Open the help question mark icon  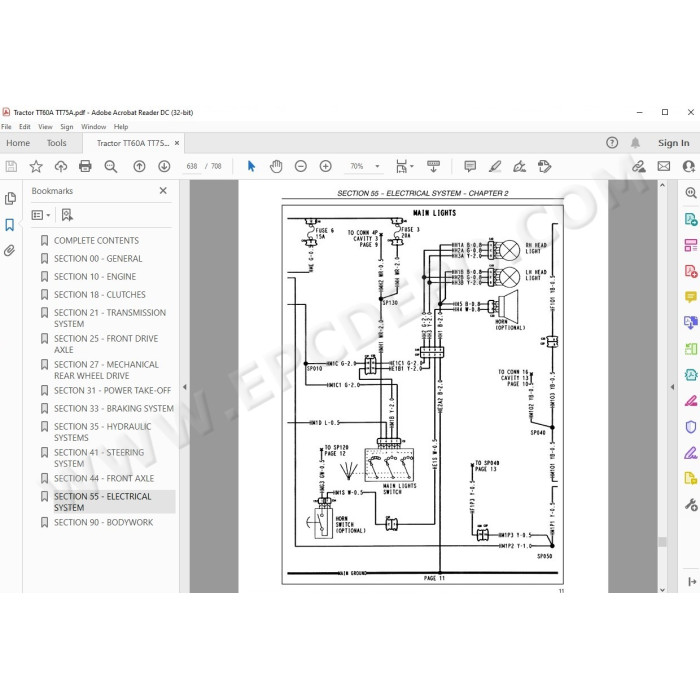click(612, 143)
